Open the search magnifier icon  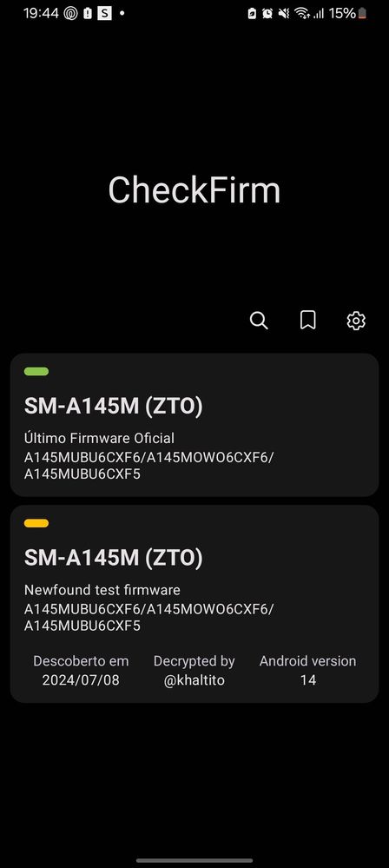259,321
